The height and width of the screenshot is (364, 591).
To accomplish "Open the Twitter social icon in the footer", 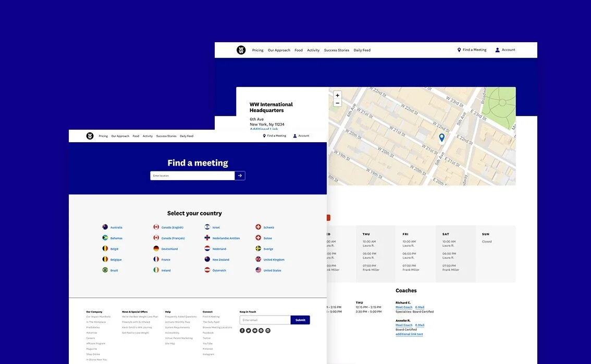I will click(x=249, y=331).
